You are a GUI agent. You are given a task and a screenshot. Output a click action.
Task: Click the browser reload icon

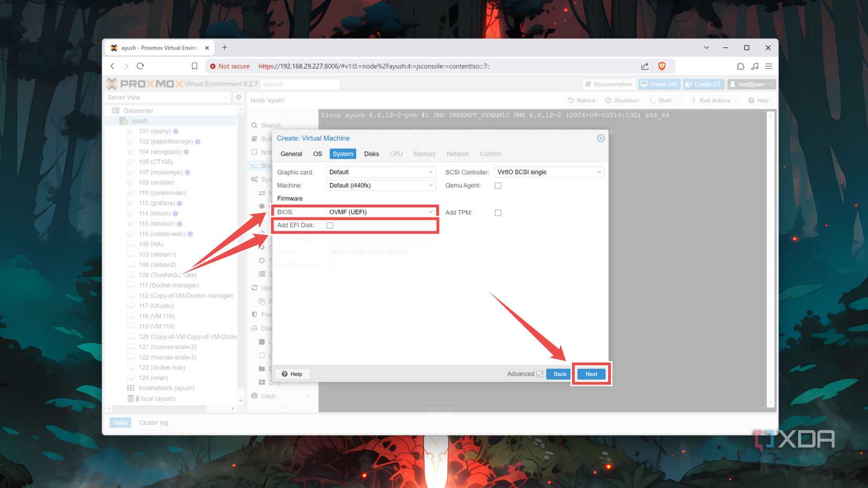140,66
